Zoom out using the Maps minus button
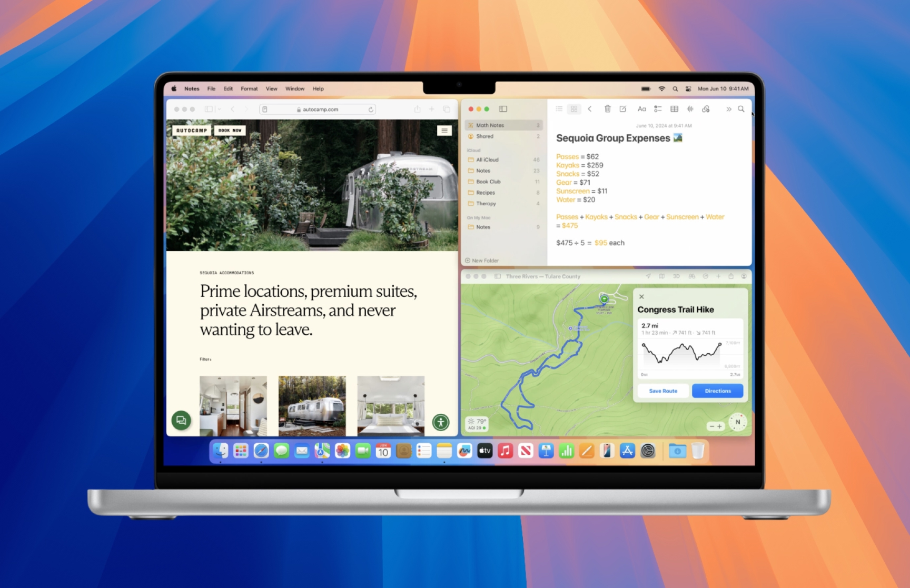Viewport: 910px width, 588px height. [x=711, y=426]
